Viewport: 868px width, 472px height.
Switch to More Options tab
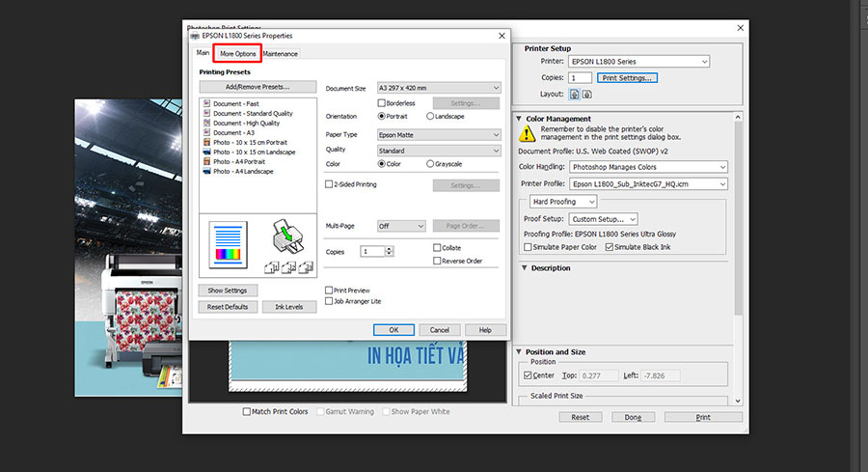[237, 54]
